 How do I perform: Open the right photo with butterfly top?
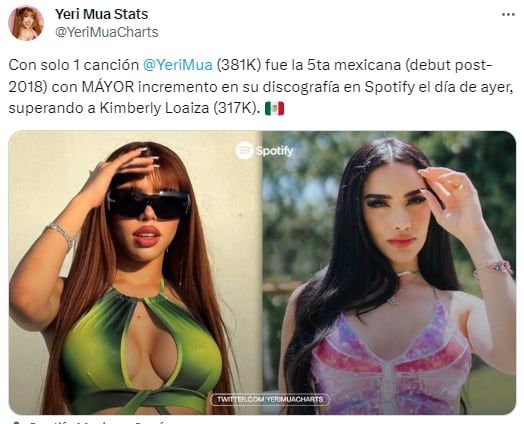pyautogui.click(x=389, y=272)
